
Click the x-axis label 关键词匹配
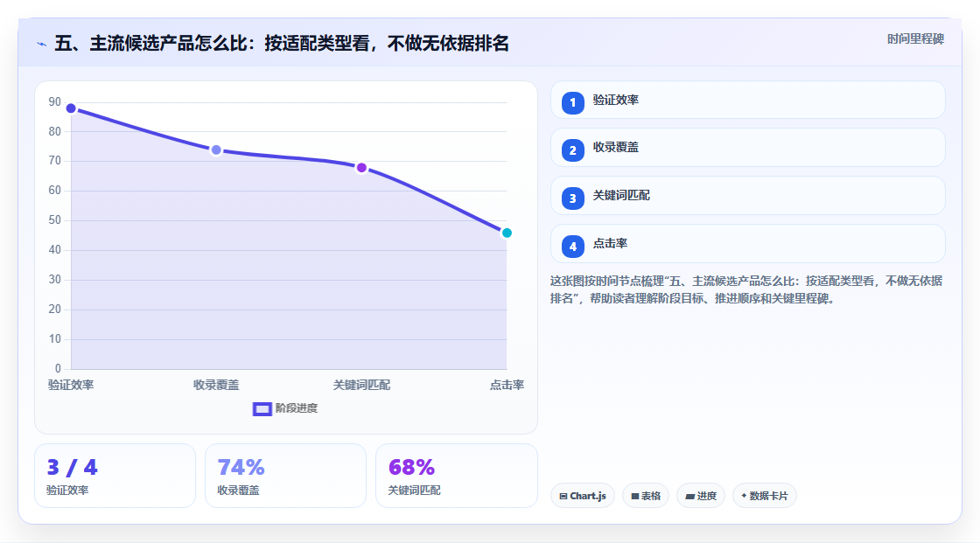pos(361,385)
